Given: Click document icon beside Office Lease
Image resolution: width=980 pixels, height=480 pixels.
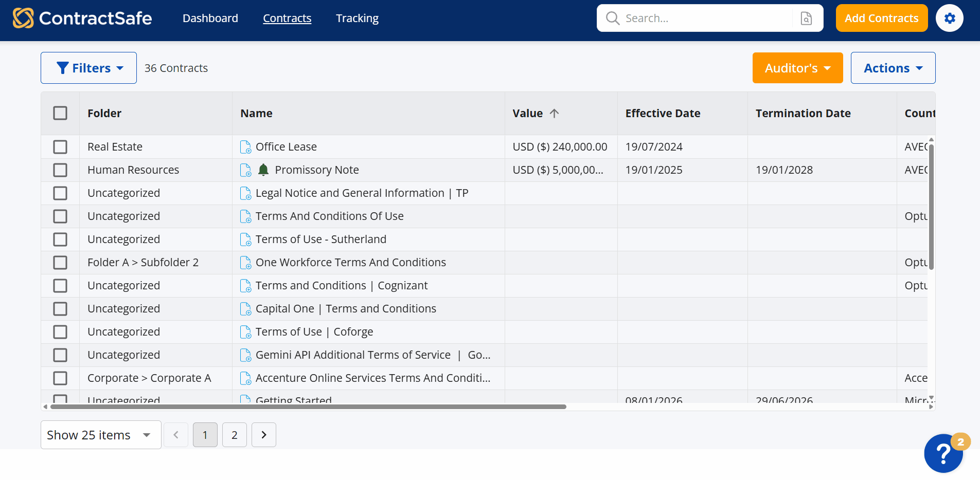Looking at the screenshot, I should 246,147.
